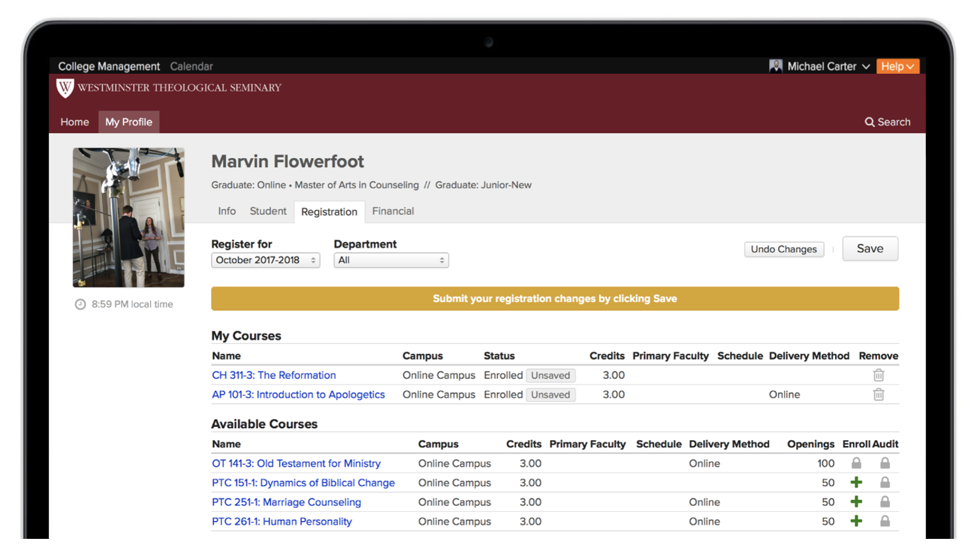Add PTC 261-1 Human Personality enrollment
974x560 pixels.
[x=856, y=521]
